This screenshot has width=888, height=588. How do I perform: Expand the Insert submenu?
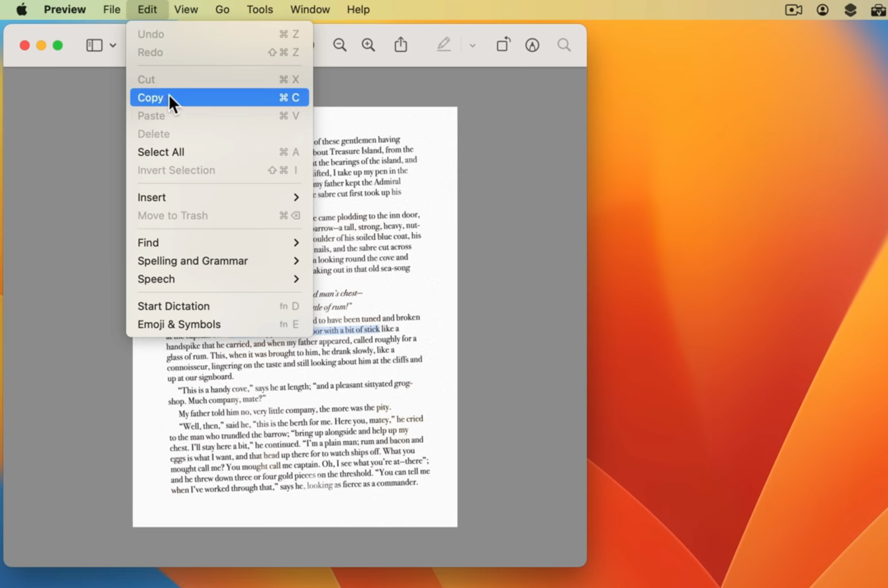[219, 197]
